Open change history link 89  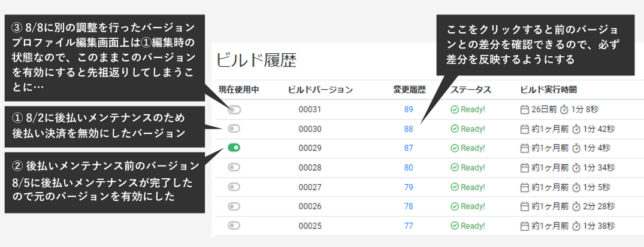pos(408,109)
